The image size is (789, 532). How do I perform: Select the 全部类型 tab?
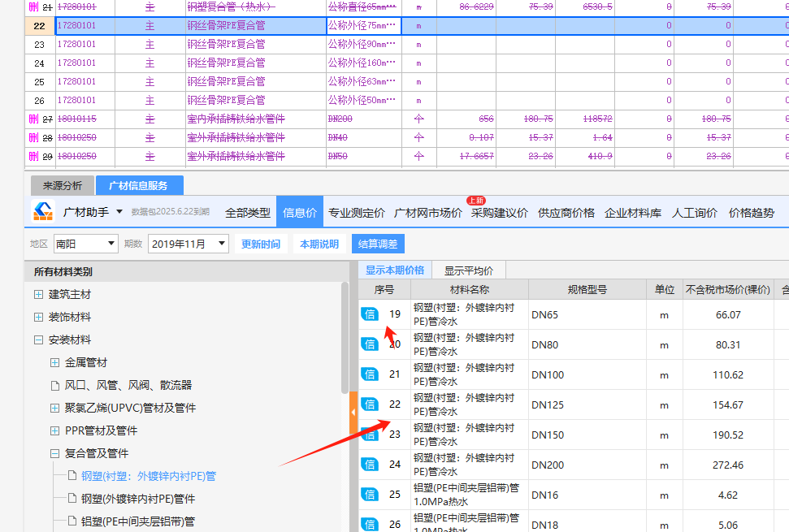pos(248,213)
